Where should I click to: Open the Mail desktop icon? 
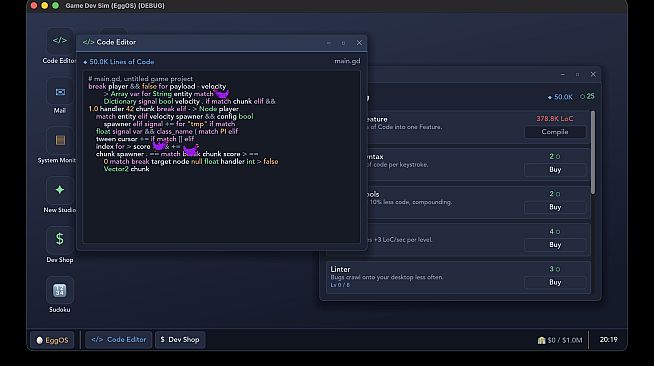click(x=60, y=92)
